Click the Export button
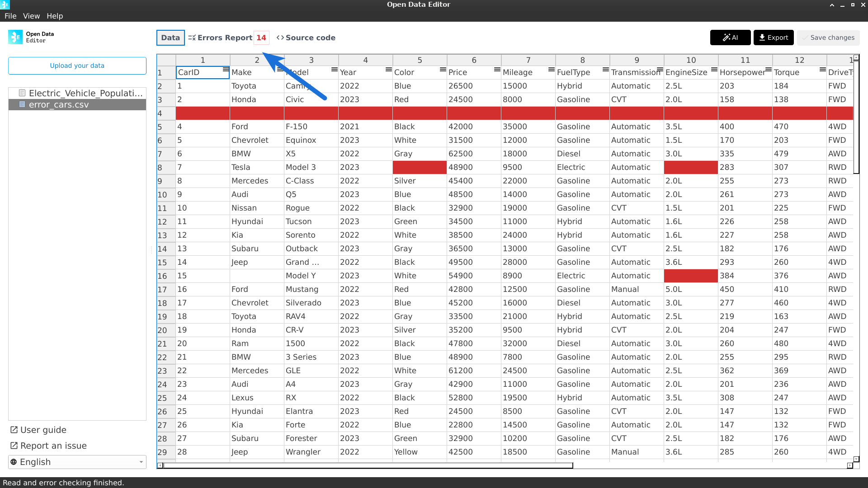Screen dimensions: 868x488 click(774, 38)
